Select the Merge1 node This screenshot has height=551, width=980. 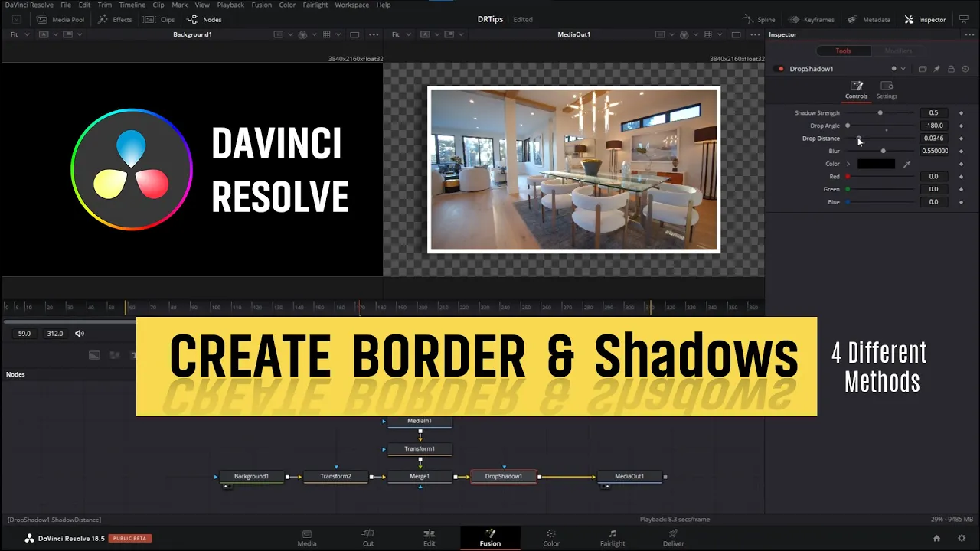point(420,477)
